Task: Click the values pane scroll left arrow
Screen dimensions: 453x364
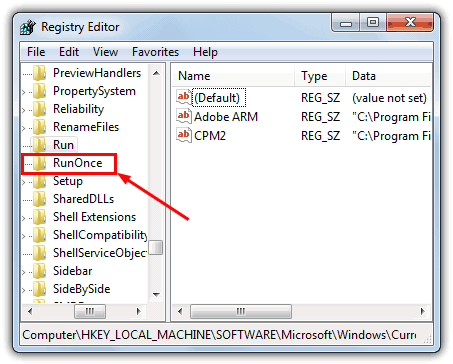Action: pyautogui.click(x=180, y=311)
